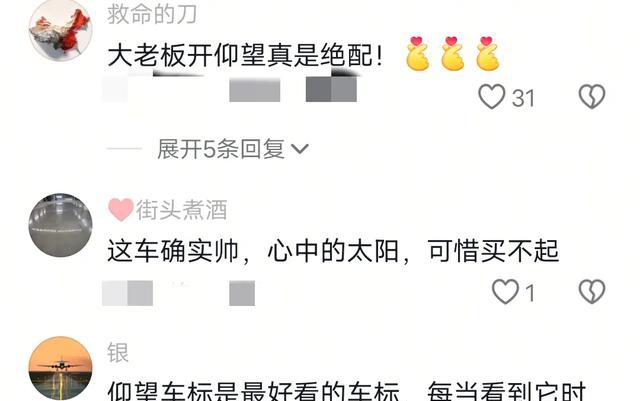The height and width of the screenshot is (401, 640).
Task: Tap the like count 31
Action: pyautogui.click(x=523, y=98)
